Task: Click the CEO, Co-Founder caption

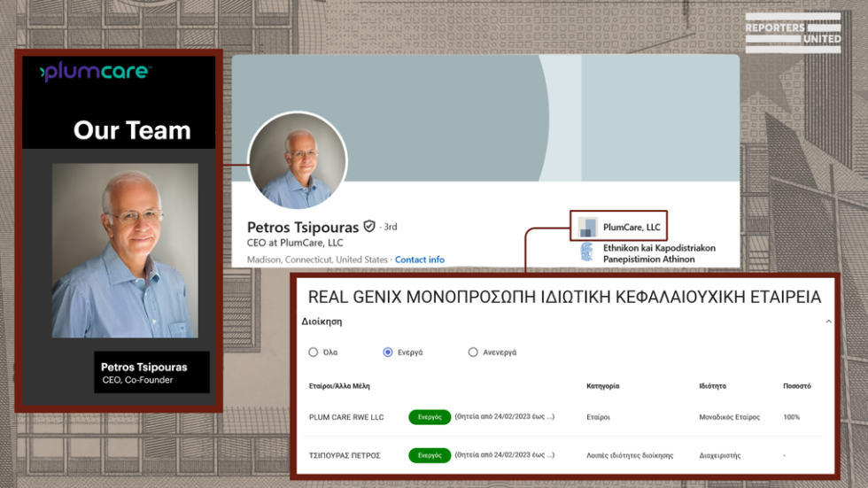Action: pos(137,380)
